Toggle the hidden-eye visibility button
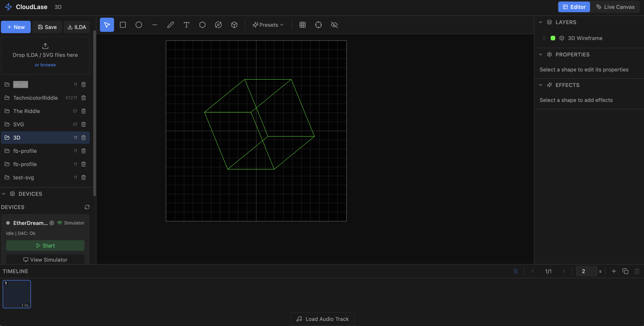This screenshot has height=326, width=644. 334,25
